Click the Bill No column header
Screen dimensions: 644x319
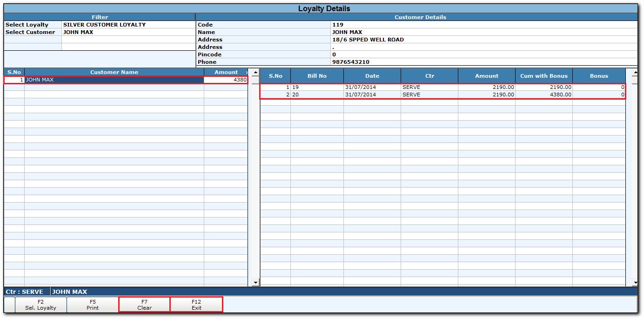317,76
